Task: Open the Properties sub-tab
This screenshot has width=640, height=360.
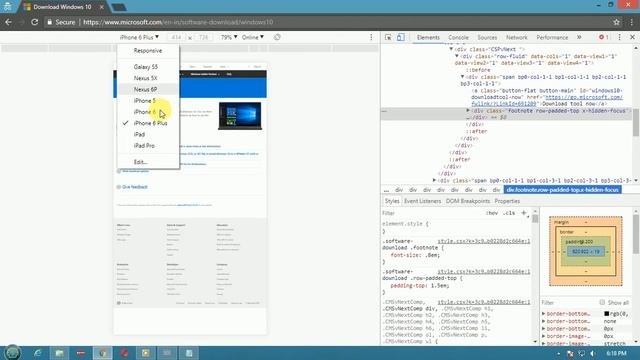Action: click(507, 201)
